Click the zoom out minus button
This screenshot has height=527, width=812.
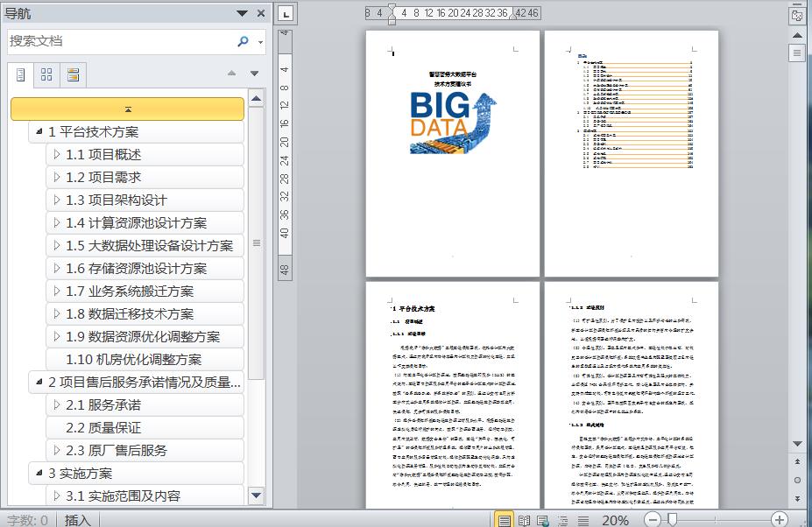[653, 519]
